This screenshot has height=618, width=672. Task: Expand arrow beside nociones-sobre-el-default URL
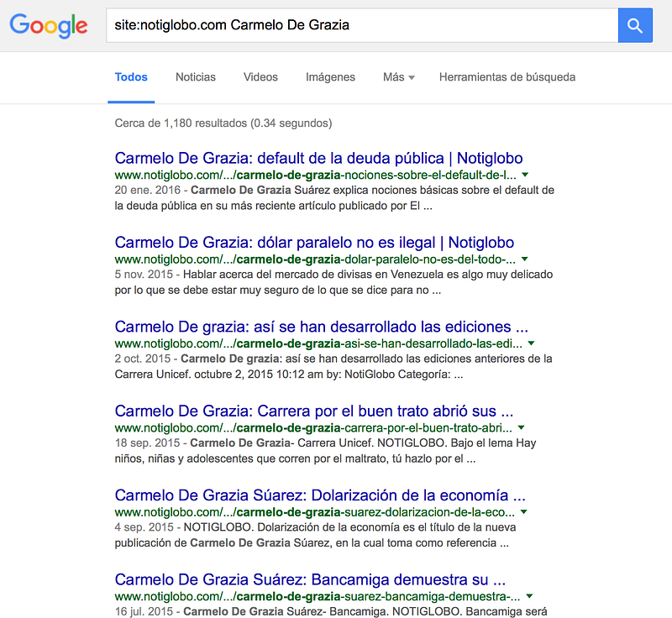click(525, 175)
